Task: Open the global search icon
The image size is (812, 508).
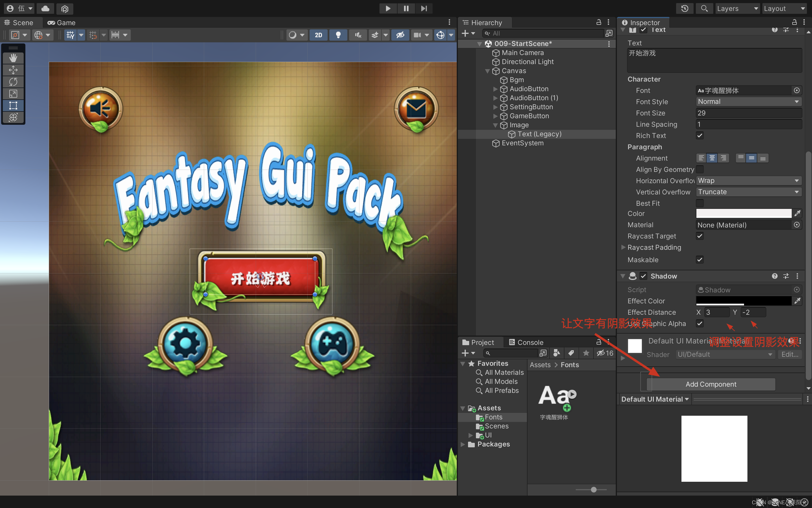Action: click(x=704, y=8)
